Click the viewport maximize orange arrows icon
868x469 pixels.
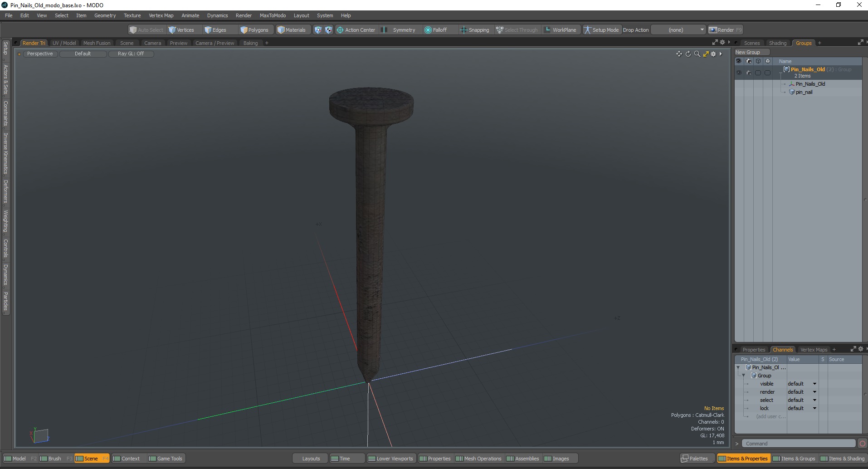[706, 54]
